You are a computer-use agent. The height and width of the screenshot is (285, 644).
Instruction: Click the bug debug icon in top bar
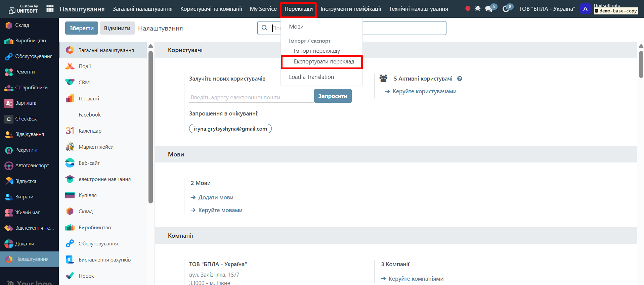pos(478,9)
